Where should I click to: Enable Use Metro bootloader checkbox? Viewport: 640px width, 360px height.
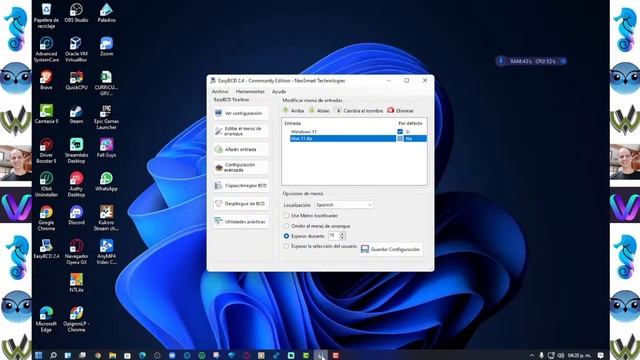(x=287, y=216)
